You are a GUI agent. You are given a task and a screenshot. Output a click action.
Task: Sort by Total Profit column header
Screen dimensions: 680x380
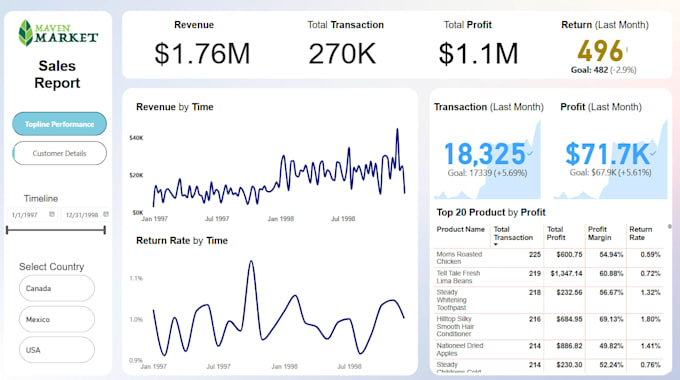pos(556,233)
